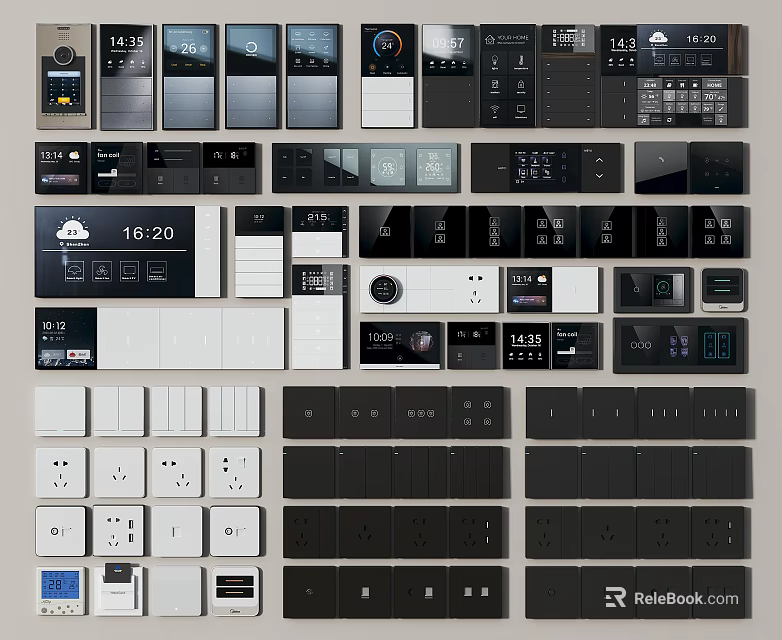
Task: Flip the white four-gang rocker switch
Action: click(x=234, y=411)
